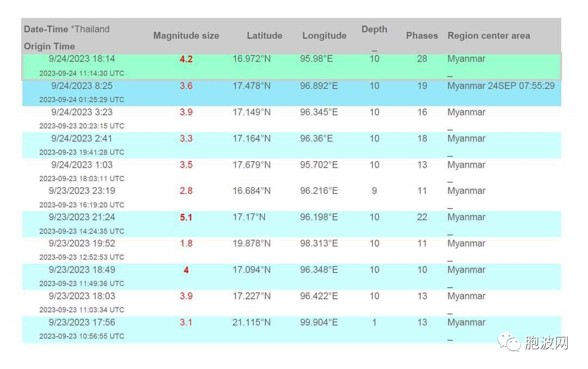The height and width of the screenshot is (369, 588).
Task: Click the 3.1 magnitude value
Action: (186, 322)
